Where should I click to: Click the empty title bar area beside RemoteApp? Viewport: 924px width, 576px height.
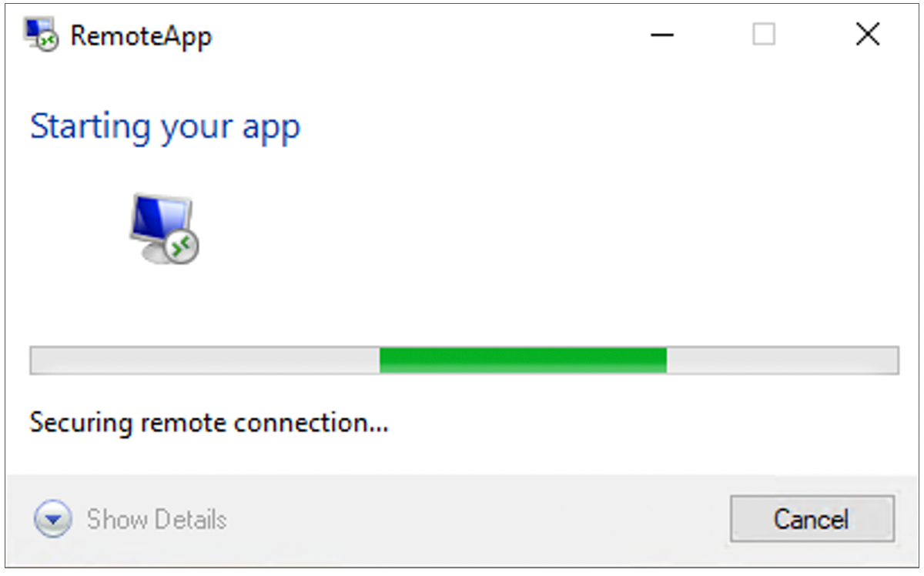point(423,35)
